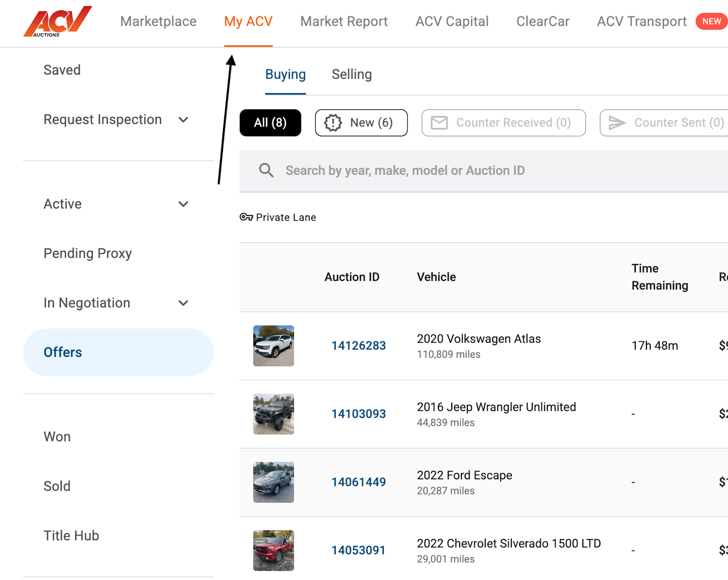Select the Counter Sent (0) filter

[664, 122]
